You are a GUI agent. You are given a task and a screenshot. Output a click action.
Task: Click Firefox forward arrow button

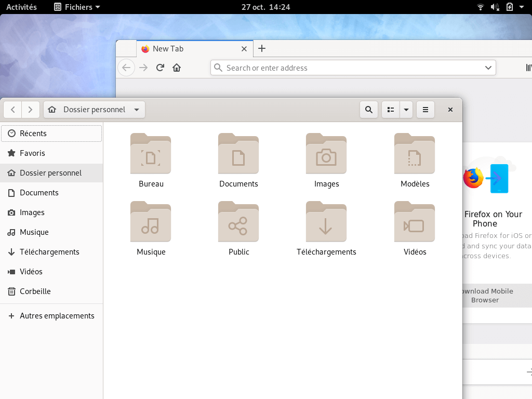tap(143, 68)
